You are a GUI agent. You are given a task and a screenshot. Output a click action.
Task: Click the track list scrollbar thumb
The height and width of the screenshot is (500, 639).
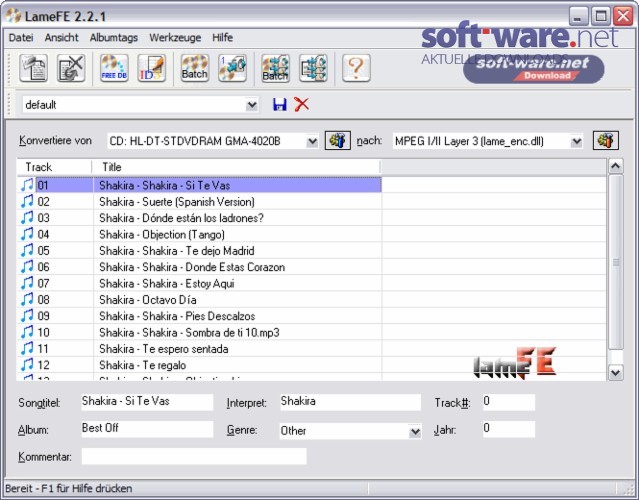click(x=615, y=262)
